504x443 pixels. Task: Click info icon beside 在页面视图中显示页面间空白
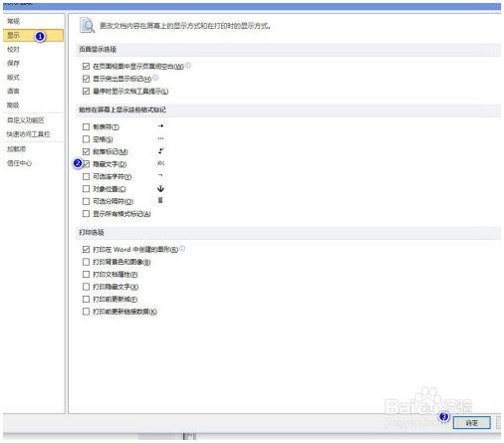tap(188, 66)
